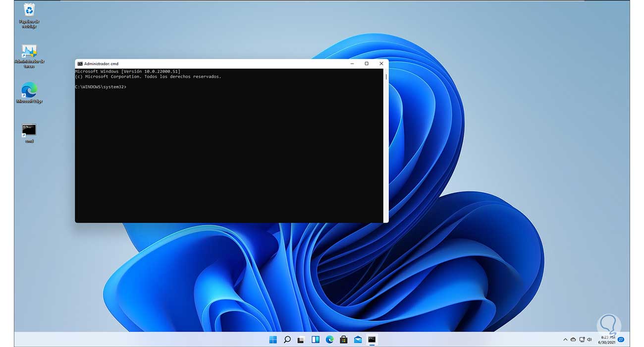Image resolution: width=644 pixels, height=347 pixels.
Task: Open the Papelera de reciclaje desktop icon
Action: point(30,15)
